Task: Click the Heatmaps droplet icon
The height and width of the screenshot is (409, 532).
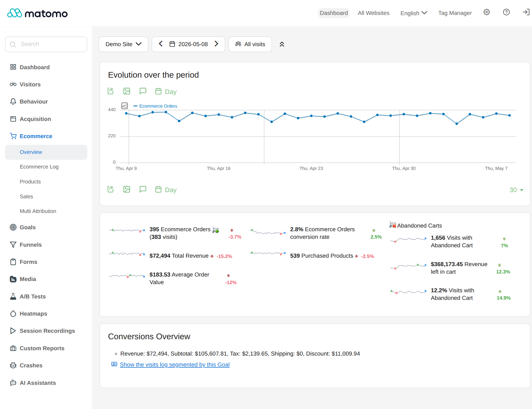Action: click(x=13, y=314)
